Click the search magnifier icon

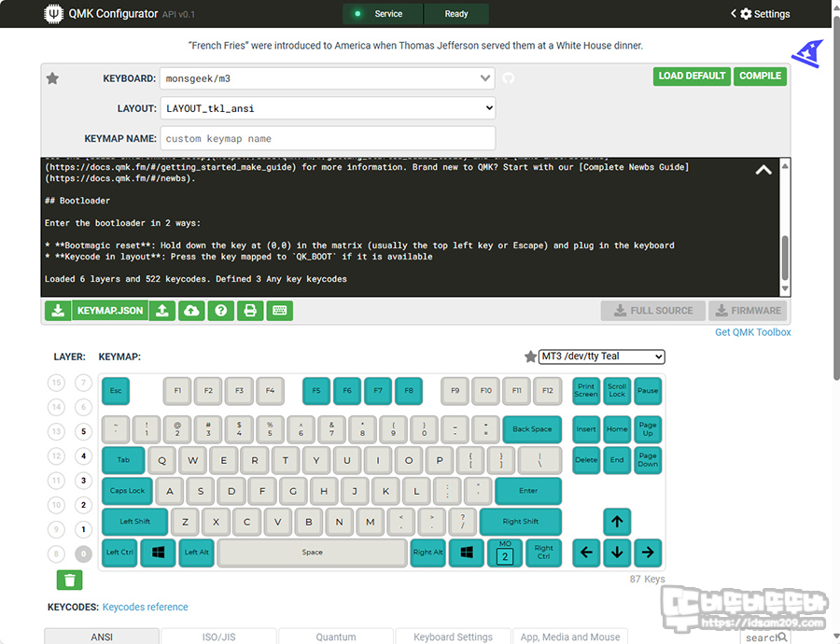click(x=782, y=637)
